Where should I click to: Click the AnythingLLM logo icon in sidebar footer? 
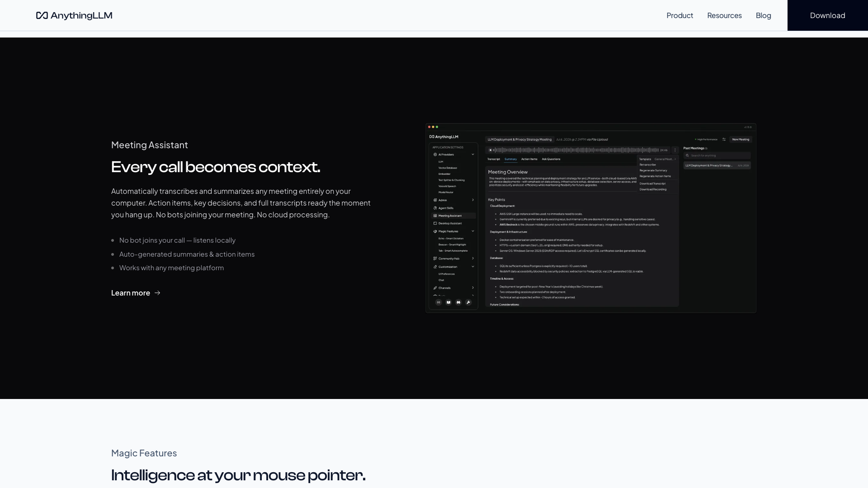click(x=439, y=302)
